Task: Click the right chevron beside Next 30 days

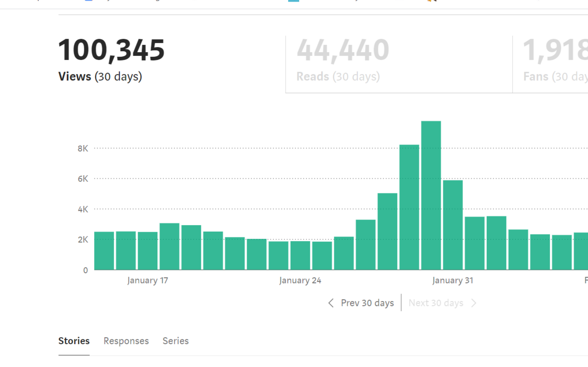Action: coord(474,303)
